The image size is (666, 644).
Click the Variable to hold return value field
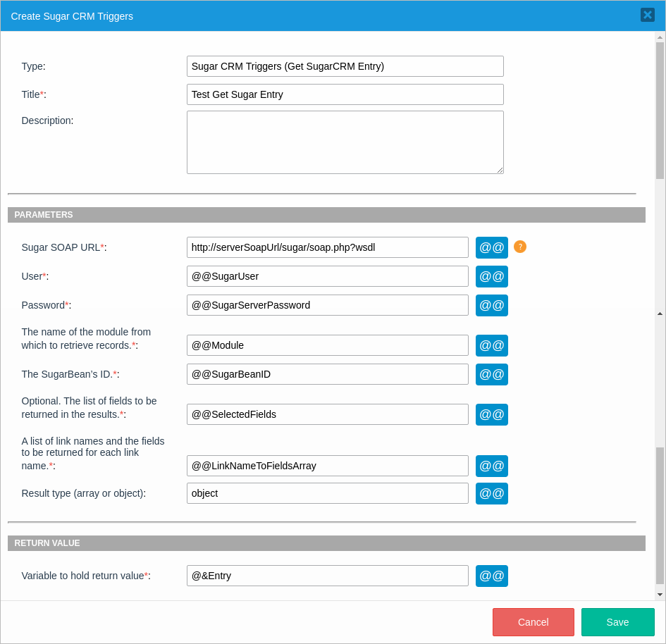tap(327, 576)
